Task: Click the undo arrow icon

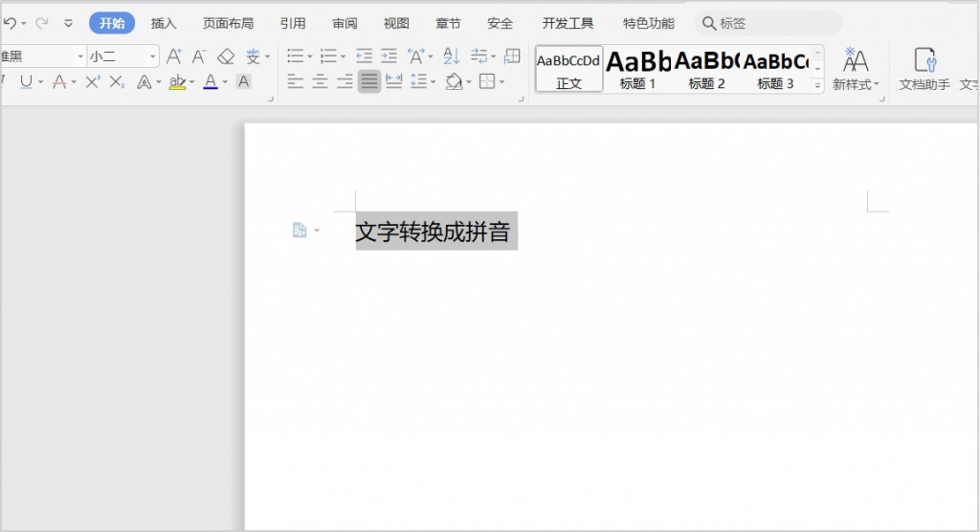Action: click(x=10, y=23)
